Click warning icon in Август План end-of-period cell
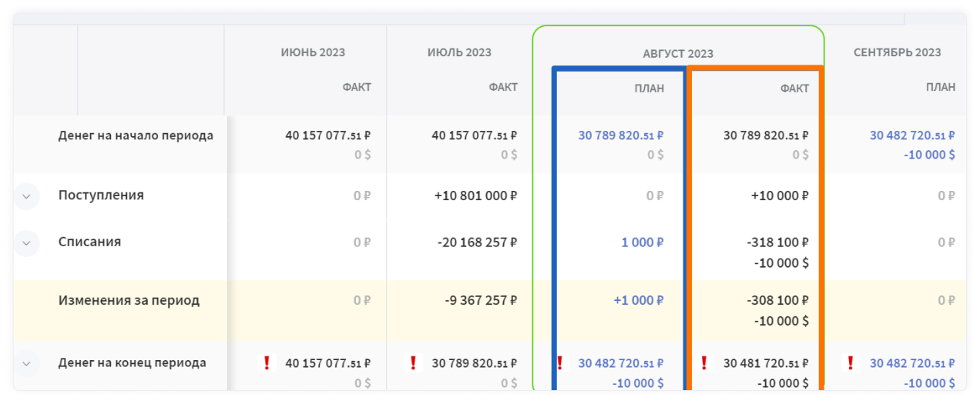This screenshot has width=980, height=404. pyautogui.click(x=560, y=363)
